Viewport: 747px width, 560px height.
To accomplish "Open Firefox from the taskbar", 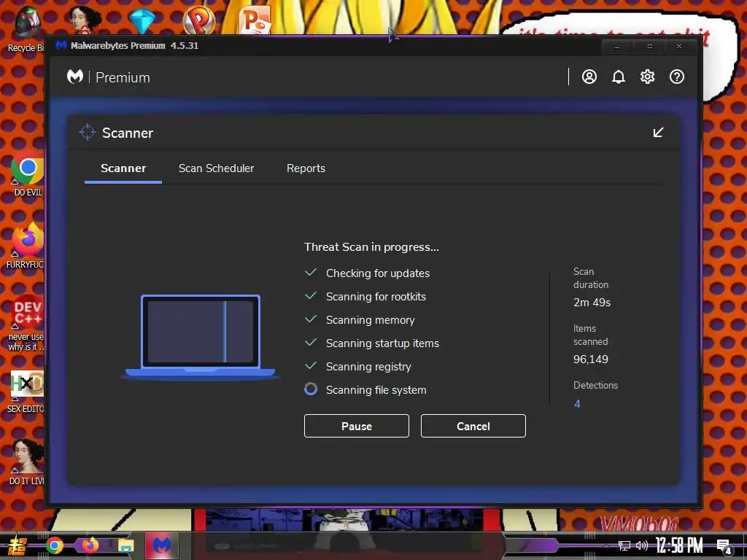I will (90, 545).
